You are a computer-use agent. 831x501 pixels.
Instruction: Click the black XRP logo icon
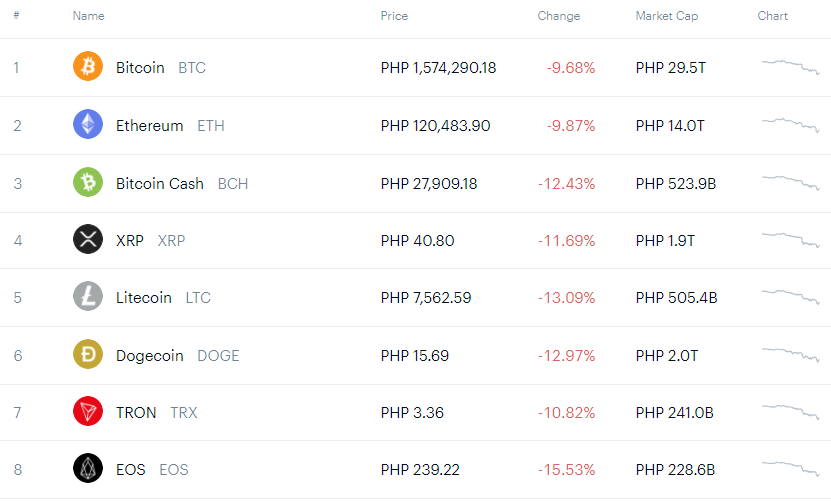(87, 239)
